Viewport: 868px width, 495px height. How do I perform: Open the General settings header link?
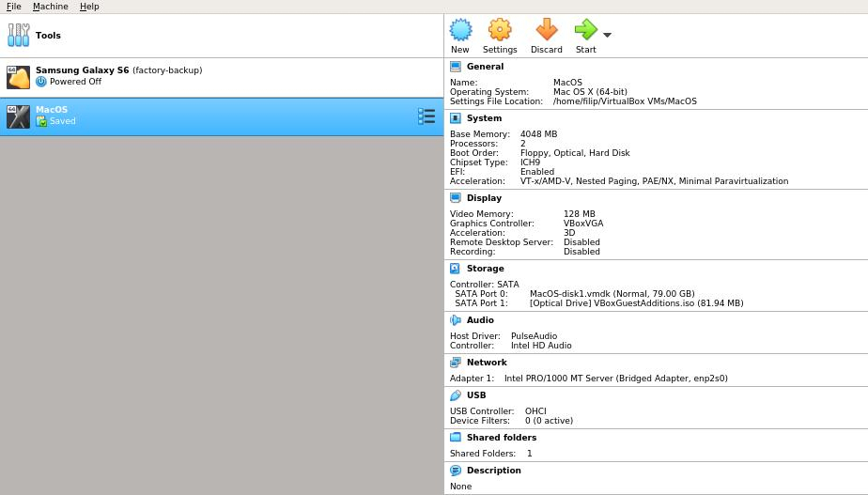pos(485,67)
